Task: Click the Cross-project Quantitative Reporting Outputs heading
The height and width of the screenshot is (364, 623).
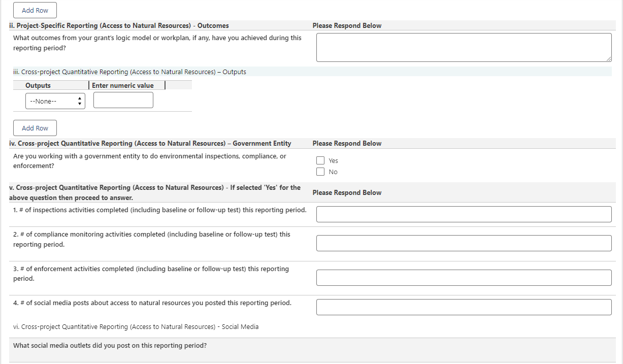Action: pos(129,72)
